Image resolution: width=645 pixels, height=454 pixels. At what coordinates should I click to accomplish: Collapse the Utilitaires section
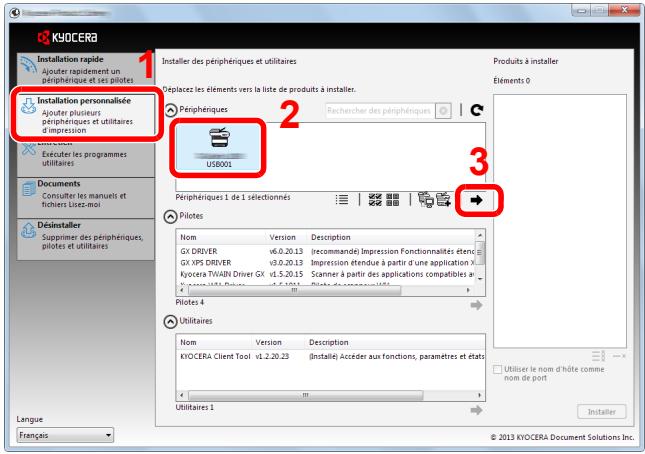point(170,322)
